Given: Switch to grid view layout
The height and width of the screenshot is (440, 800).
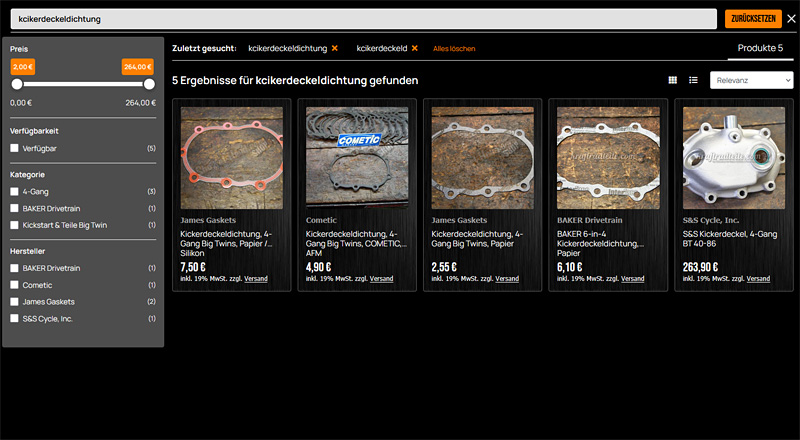Looking at the screenshot, I should point(673,80).
